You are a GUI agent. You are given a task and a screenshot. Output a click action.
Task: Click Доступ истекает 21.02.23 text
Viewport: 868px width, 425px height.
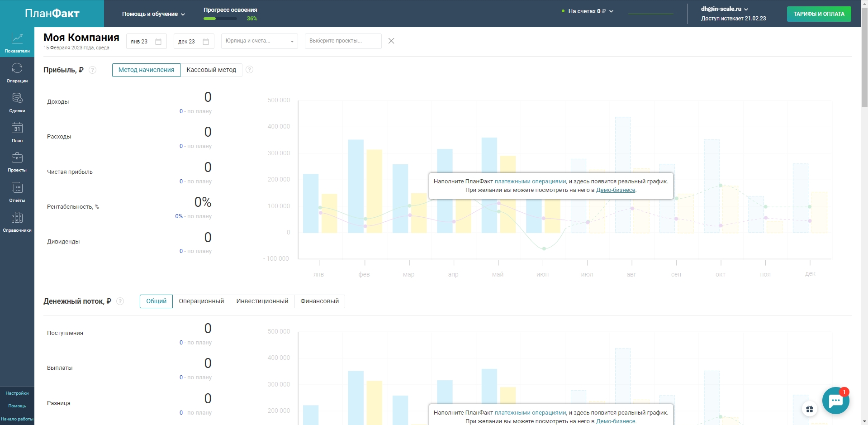tap(733, 19)
